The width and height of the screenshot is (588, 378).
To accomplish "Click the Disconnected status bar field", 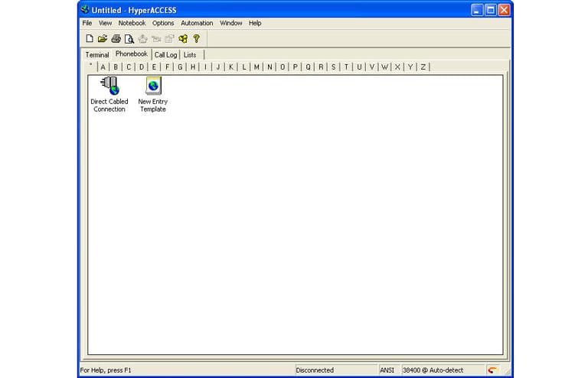I will tap(336, 370).
